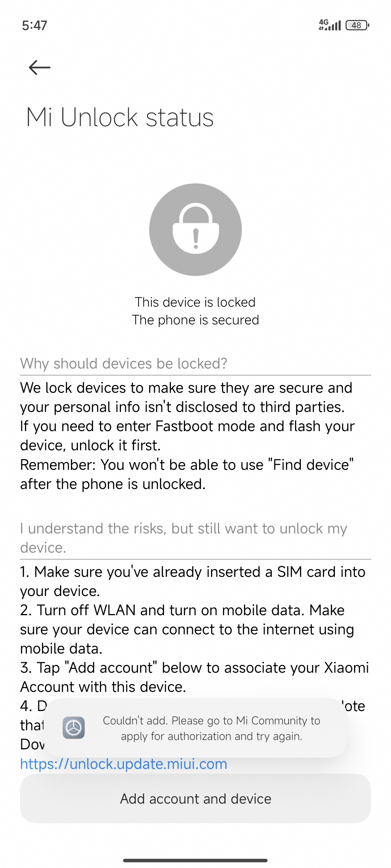Tap the WLAN and mobile data step 2

(187, 629)
